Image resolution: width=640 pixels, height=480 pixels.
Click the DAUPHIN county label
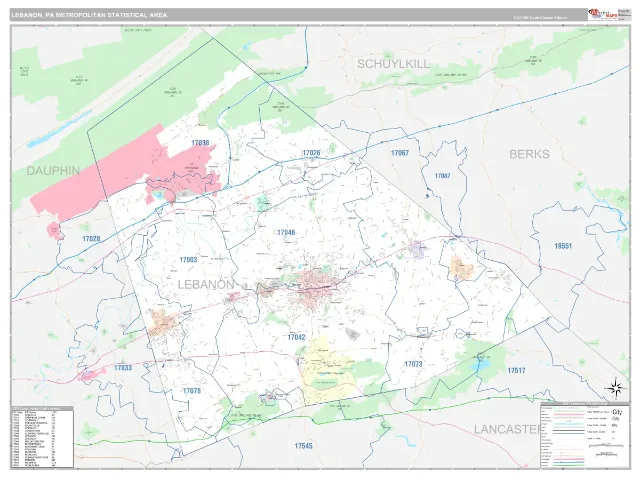pos(53,171)
